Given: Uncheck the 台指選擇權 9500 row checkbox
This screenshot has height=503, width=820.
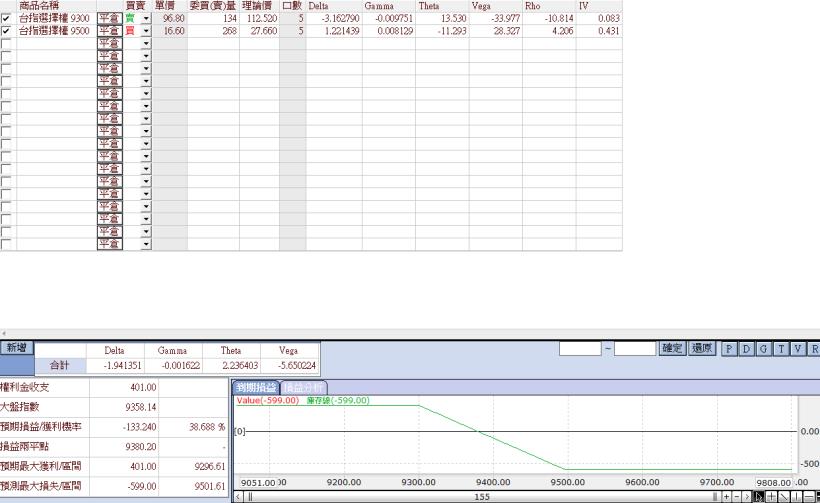Looking at the screenshot, I should tap(7, 31).
